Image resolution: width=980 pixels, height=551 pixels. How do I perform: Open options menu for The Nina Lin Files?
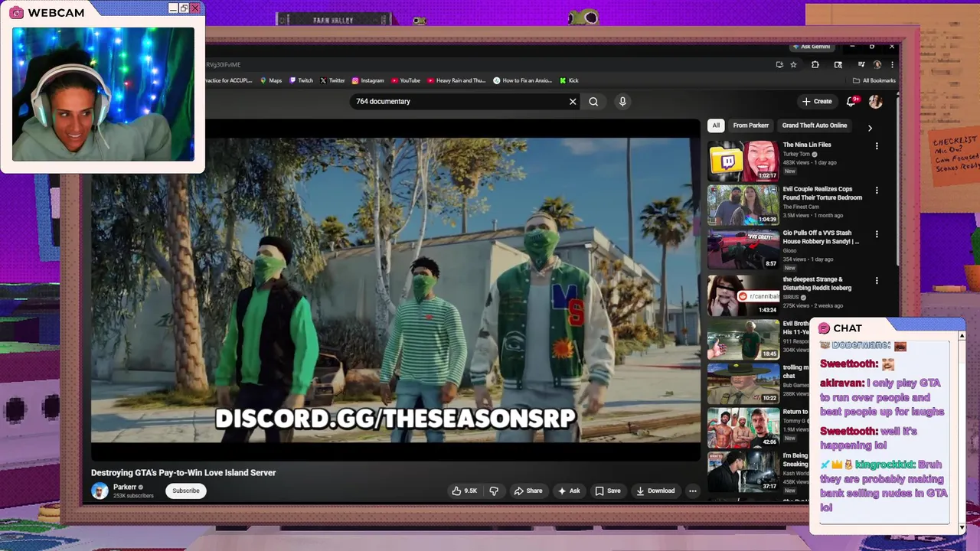coord(877,146)
